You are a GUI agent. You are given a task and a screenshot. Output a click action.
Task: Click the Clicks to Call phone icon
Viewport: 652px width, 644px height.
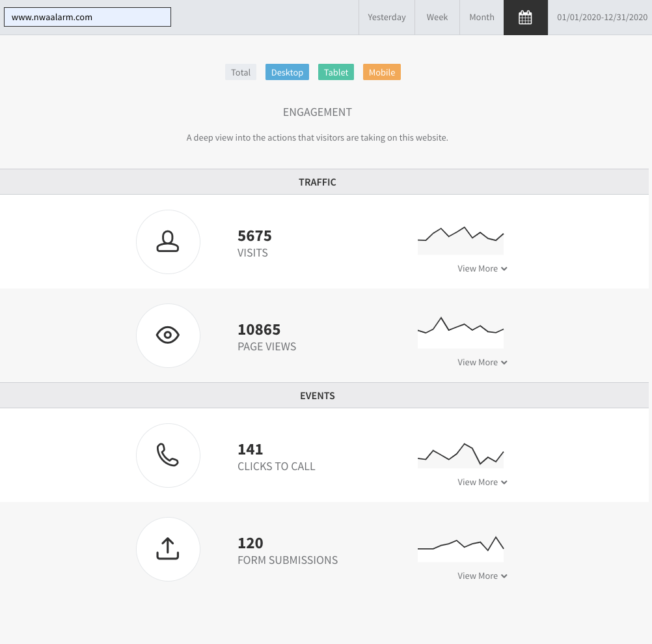[x=168, y=455]
